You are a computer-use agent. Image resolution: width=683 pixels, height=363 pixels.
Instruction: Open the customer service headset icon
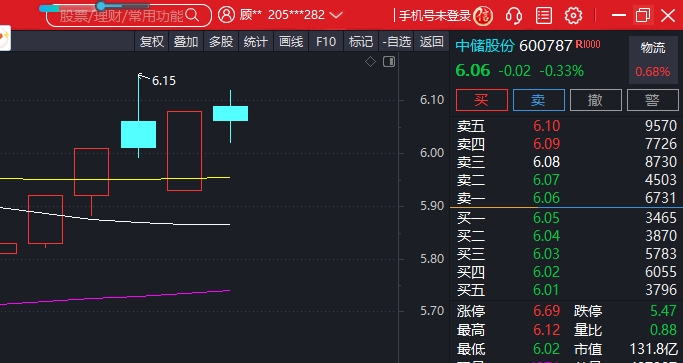tap(514, 16)
